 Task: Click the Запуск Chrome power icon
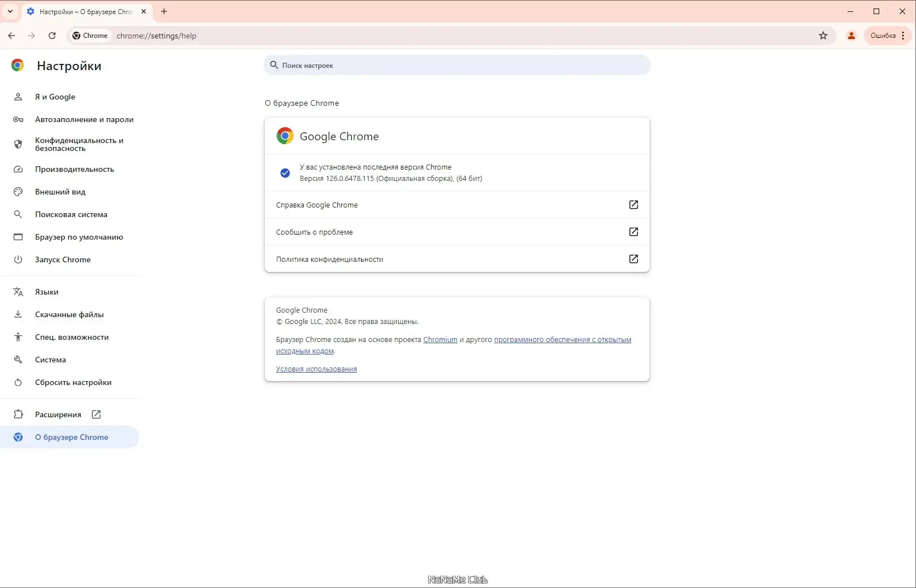tap(18, 260)
